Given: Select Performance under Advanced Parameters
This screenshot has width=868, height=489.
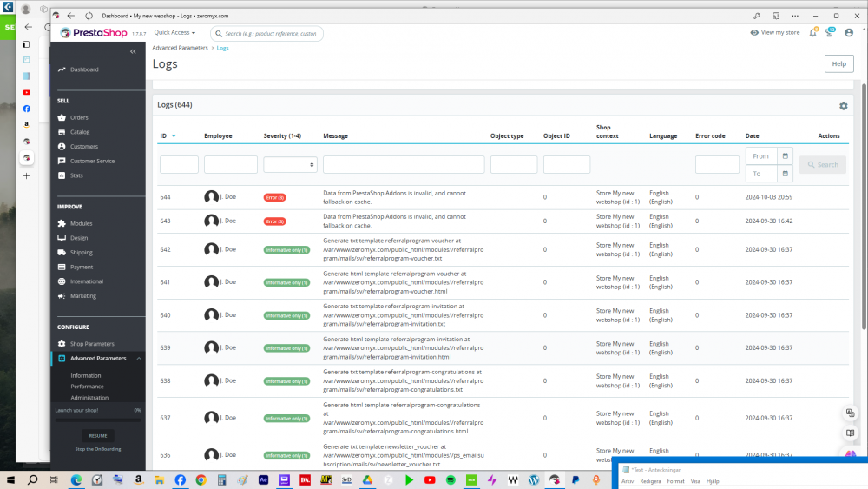Looking at the screenshot, I should point(87,387).
